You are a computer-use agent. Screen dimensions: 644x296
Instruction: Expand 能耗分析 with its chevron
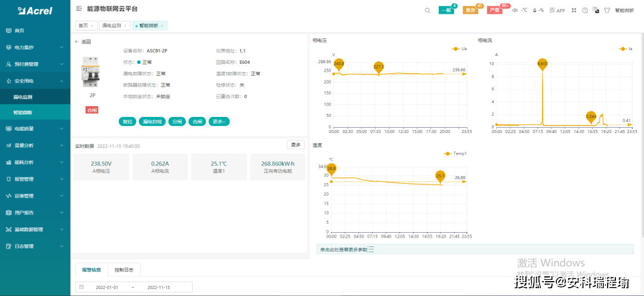tap(61, 162)
